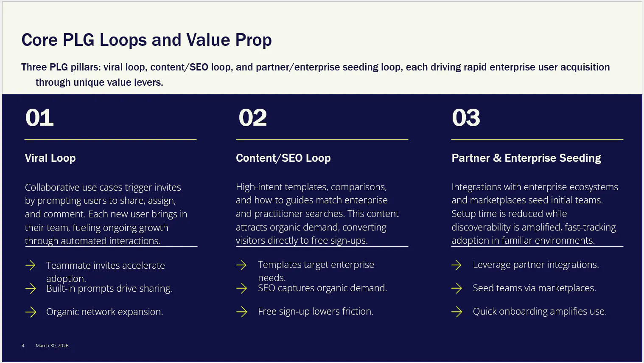This screenshot has width=644, height=363.
Task: Click the arrow icon beside Free sign-up lowers friction
Action: pos(241,312)
